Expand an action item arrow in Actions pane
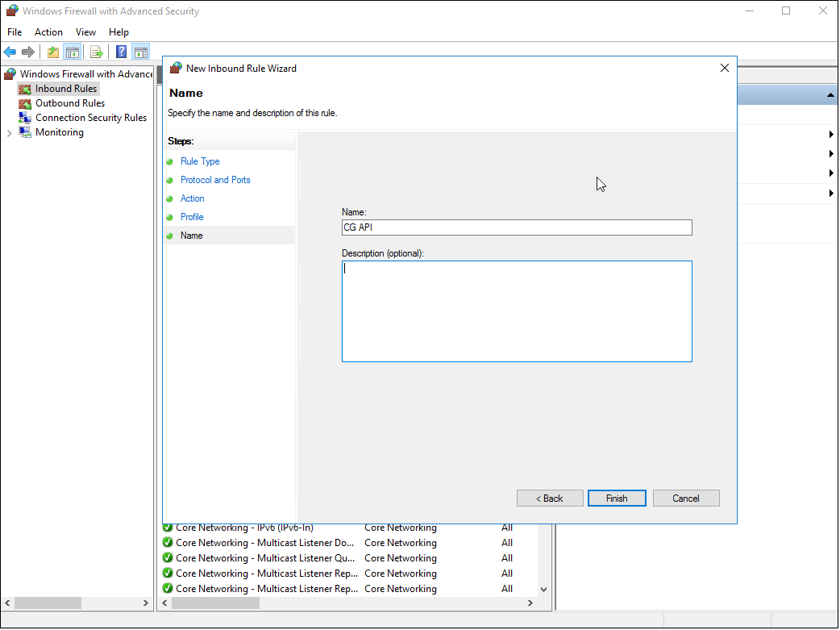This screenshot has width=840, height=630. (830, 135)
